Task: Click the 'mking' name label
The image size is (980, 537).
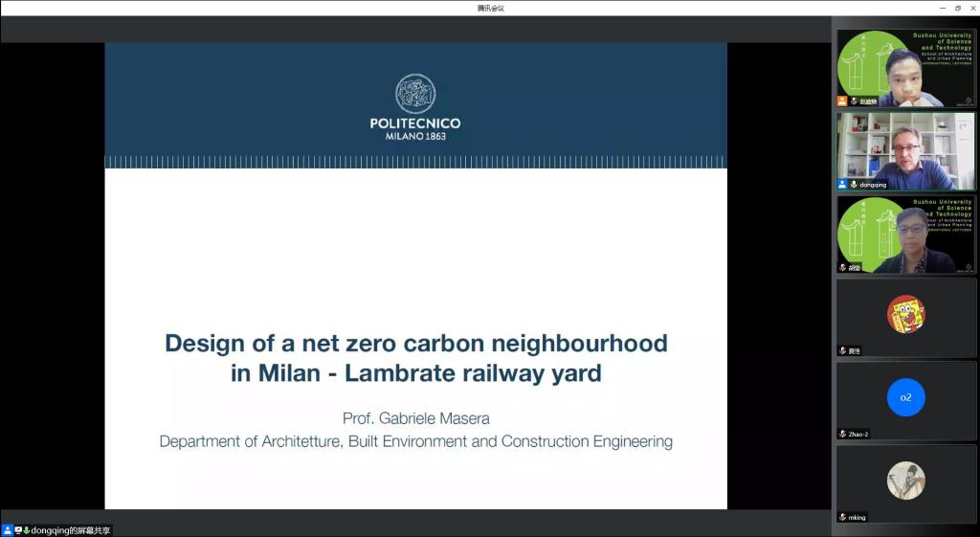Action: coord(857,517)
